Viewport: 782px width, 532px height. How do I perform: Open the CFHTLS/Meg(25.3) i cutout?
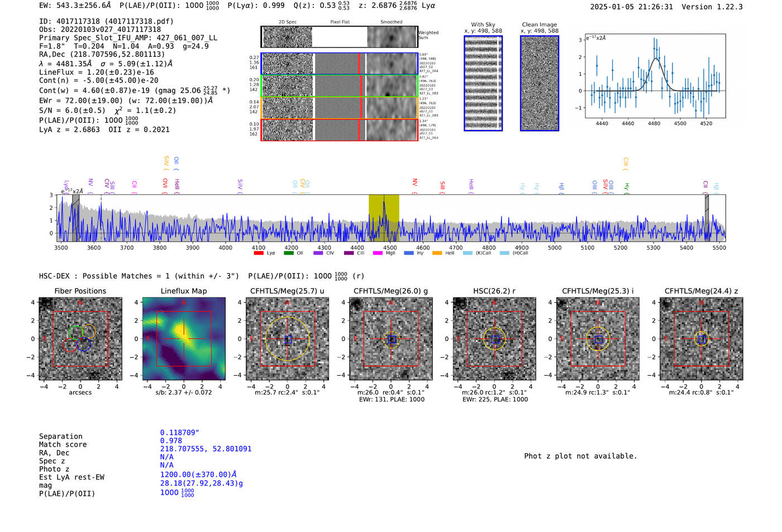[x=598, y=339]
